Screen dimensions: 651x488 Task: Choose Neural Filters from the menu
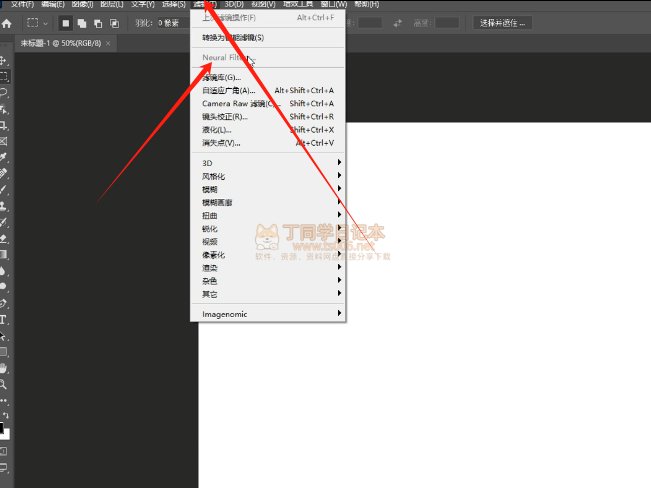point(268,57)
